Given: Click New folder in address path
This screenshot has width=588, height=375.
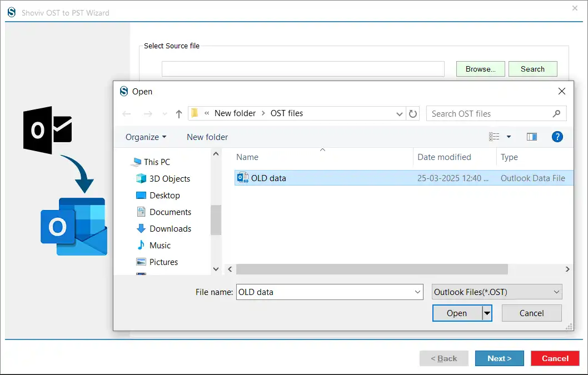Looking at the screenshot, I should [235, 113].
